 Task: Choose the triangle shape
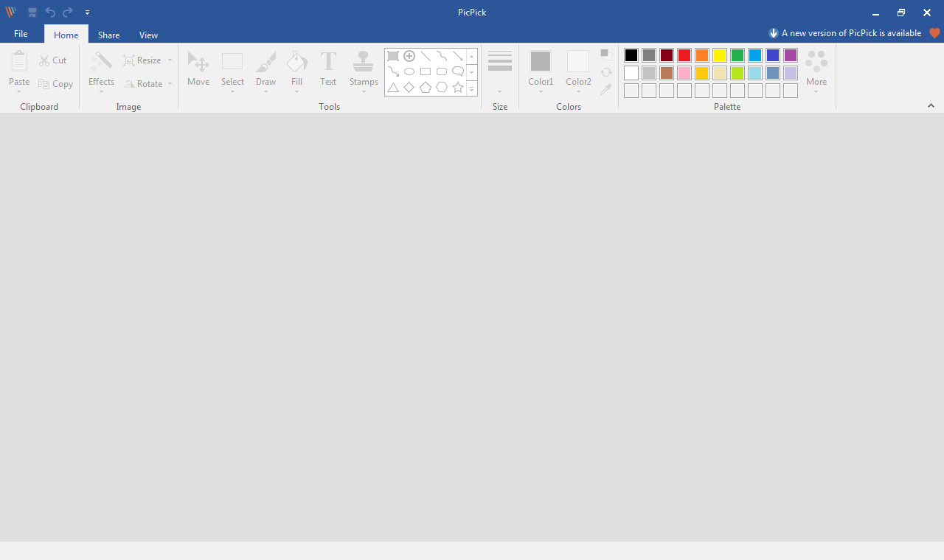point(393,88)
